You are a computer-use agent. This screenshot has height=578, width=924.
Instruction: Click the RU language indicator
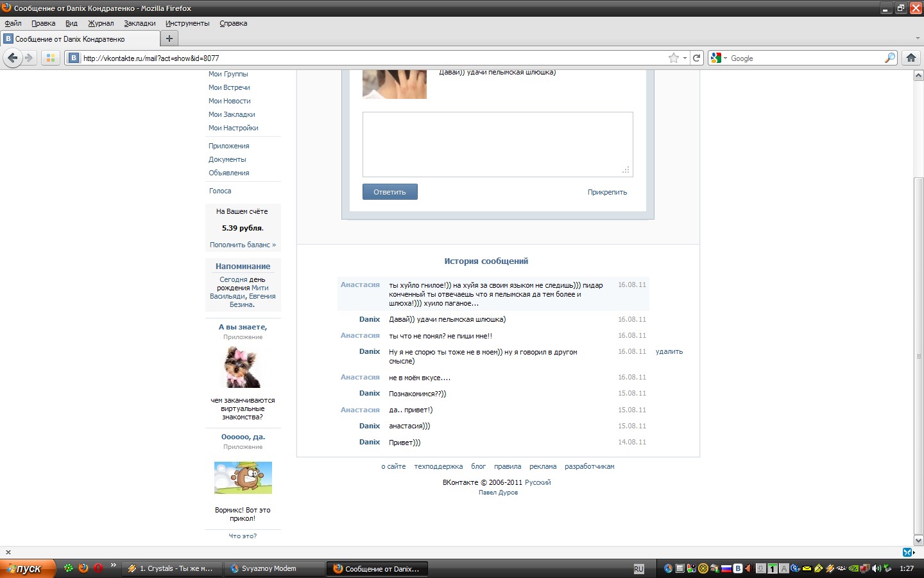pos(638,569)
